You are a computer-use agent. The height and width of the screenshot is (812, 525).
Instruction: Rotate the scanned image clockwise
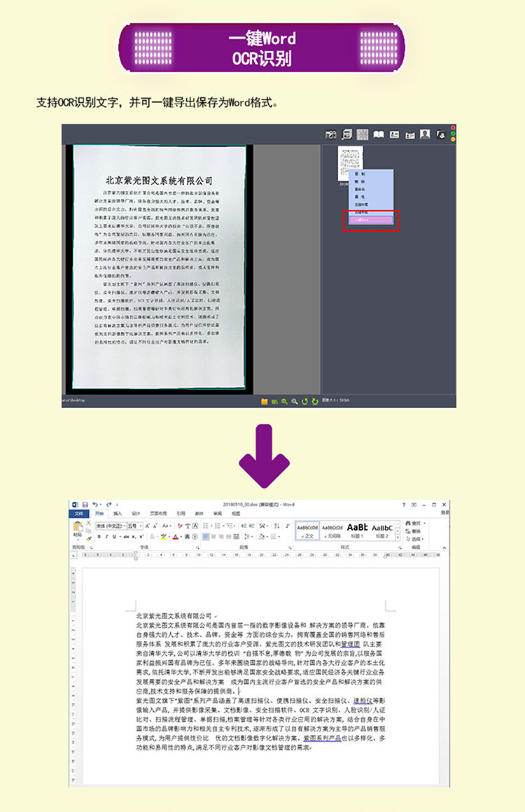pos(315,401)
